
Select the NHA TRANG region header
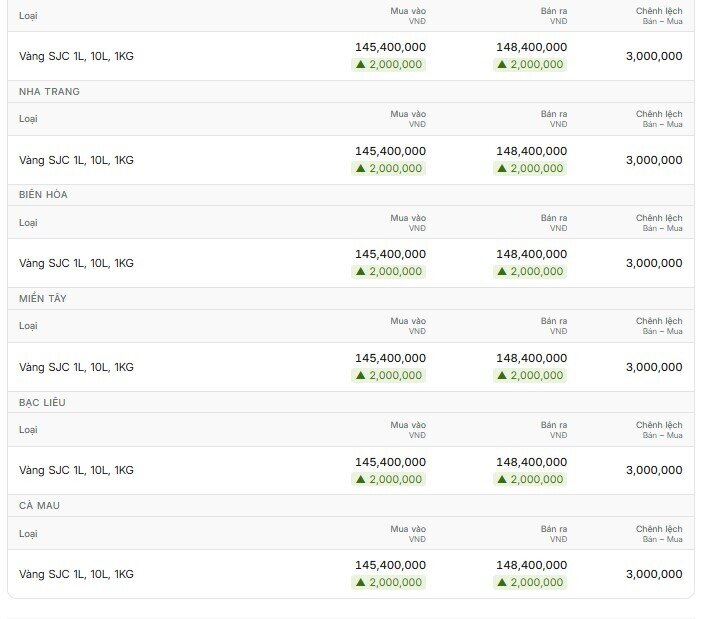pos(49,91)
